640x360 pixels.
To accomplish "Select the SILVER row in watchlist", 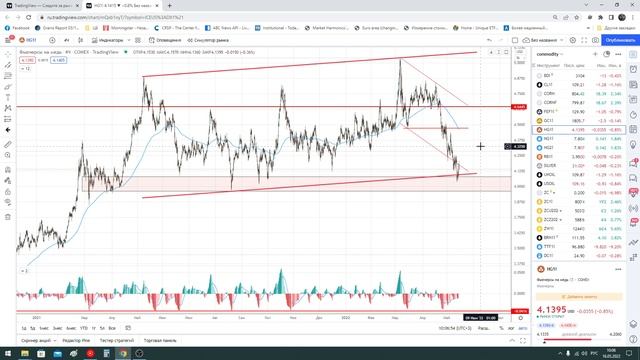I will coord(579,165).
